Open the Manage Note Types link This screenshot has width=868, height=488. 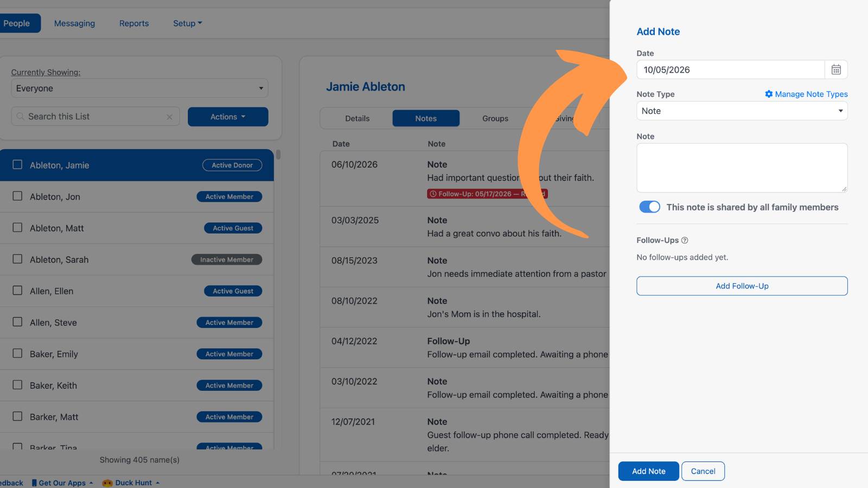click(806, 94)
